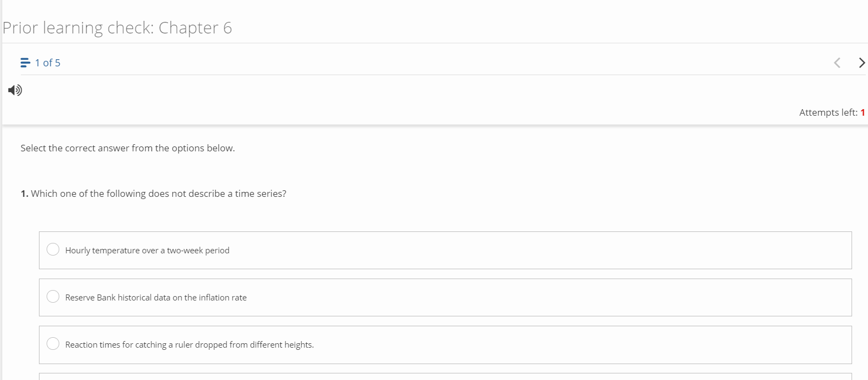The image size is (868, 380).
Task: Go to the next question arrow
Action: (861, 63)
